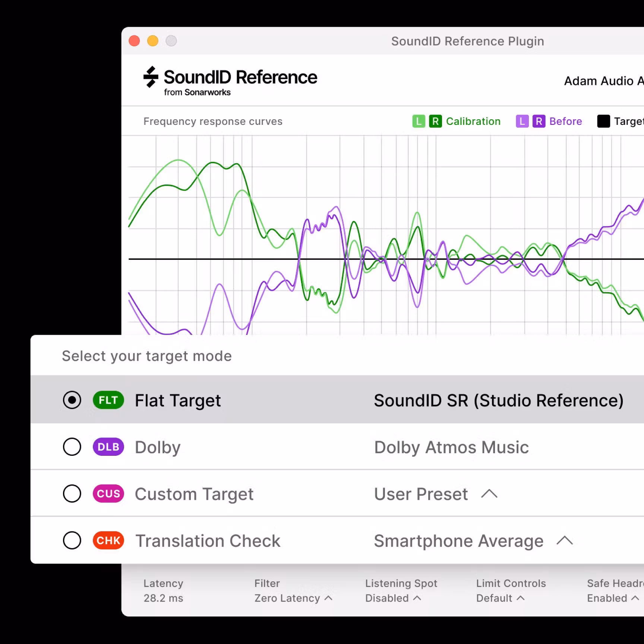Select the Dolby target mode radio button
The height and width of the screenshot is (644, 644).
click(72, 446)
